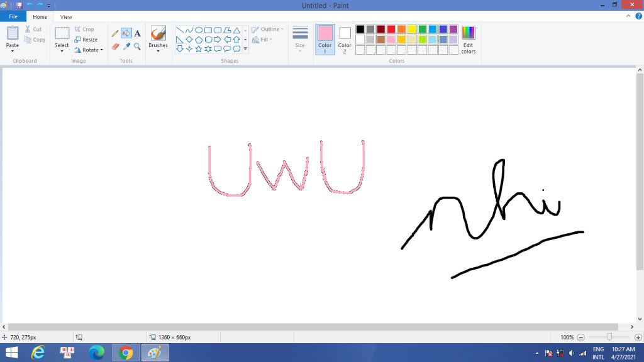Choose the Right triangle shape
644x362 pixels.
tap(179, 40)
